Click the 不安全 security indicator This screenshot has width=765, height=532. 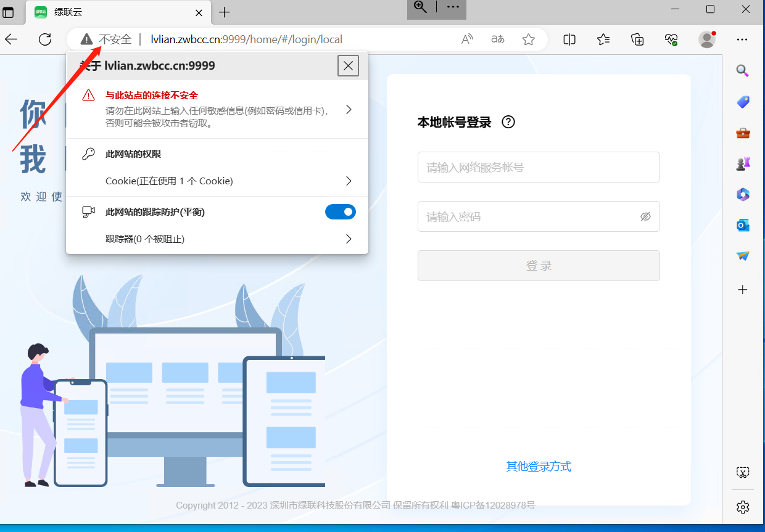(107, 39)
